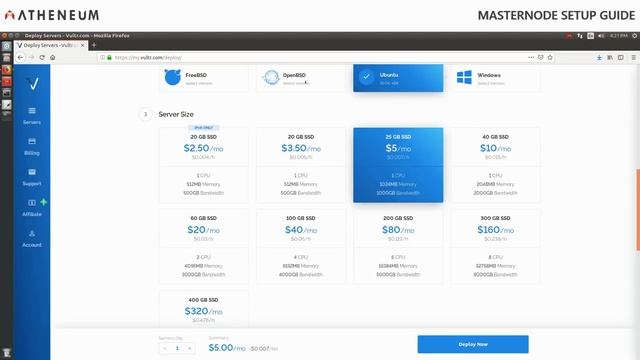Click the Vultr logo in the sidebar

click(33, 84)
